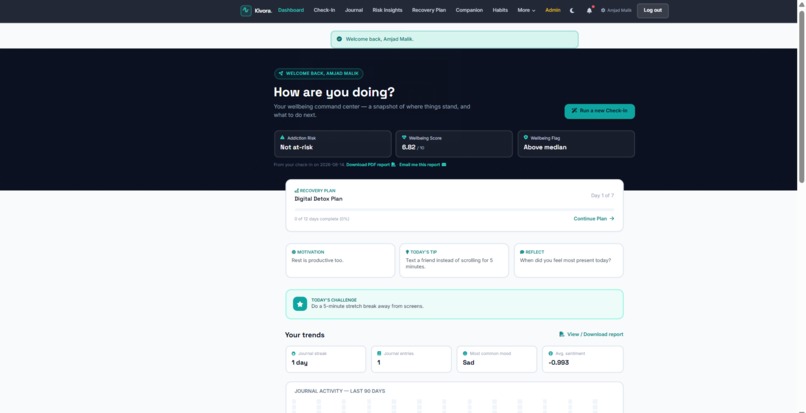Image resolution: width=806 pixels, height=413 pixels.
Task: Click the report icon beside View / Download report
Action: (x=562, y=334)
